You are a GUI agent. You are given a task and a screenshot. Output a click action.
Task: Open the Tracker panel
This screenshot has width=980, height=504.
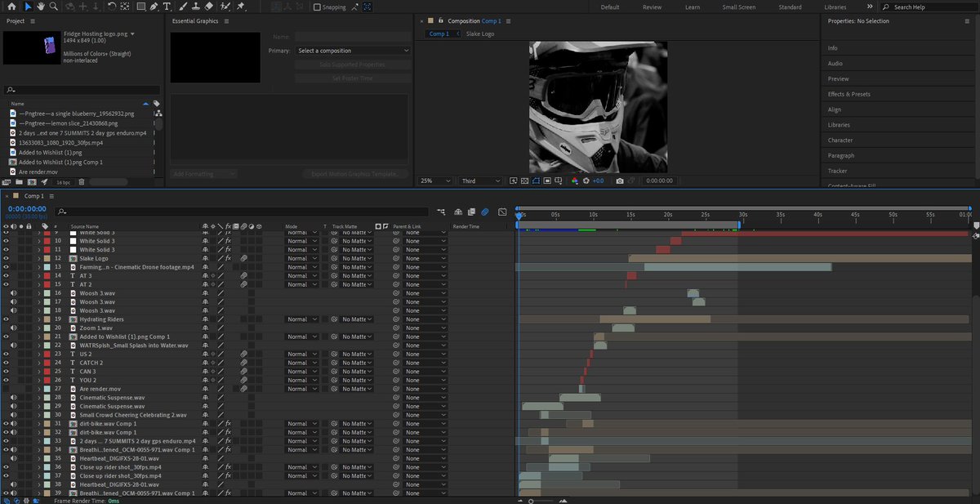[x=837, y=171]
